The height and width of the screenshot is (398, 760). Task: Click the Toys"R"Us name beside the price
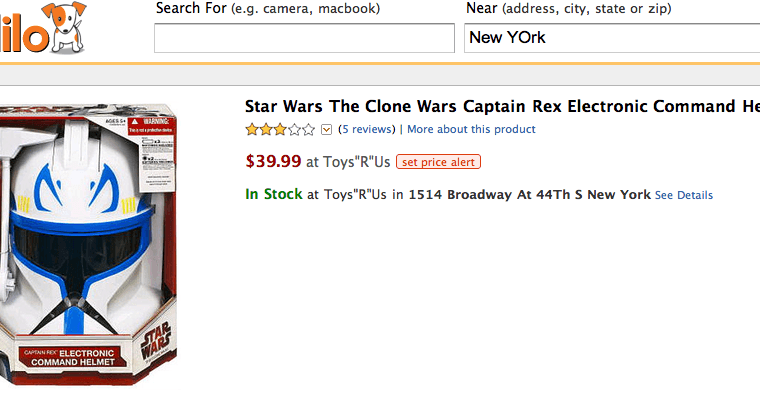tap(357, 162)
